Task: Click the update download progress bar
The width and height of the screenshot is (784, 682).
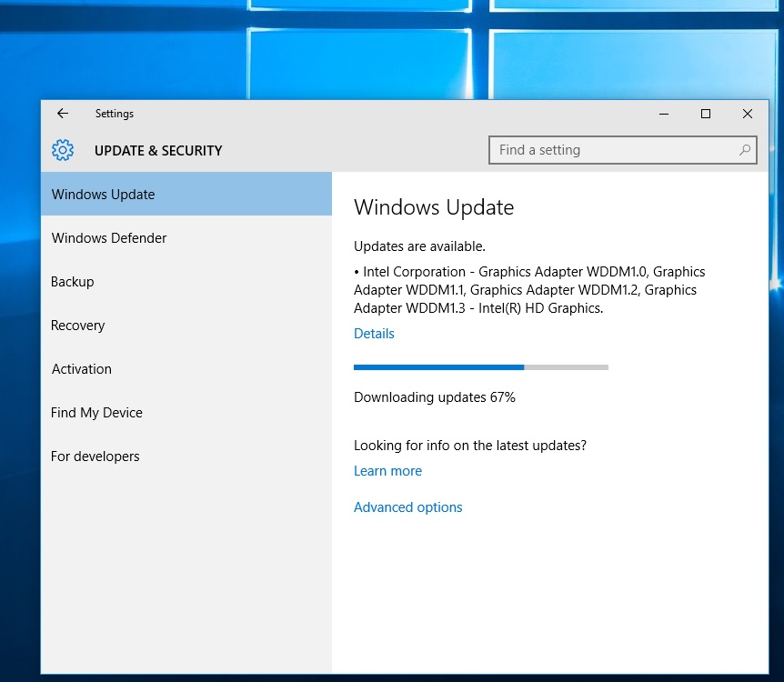Action: tap(481, 367)
